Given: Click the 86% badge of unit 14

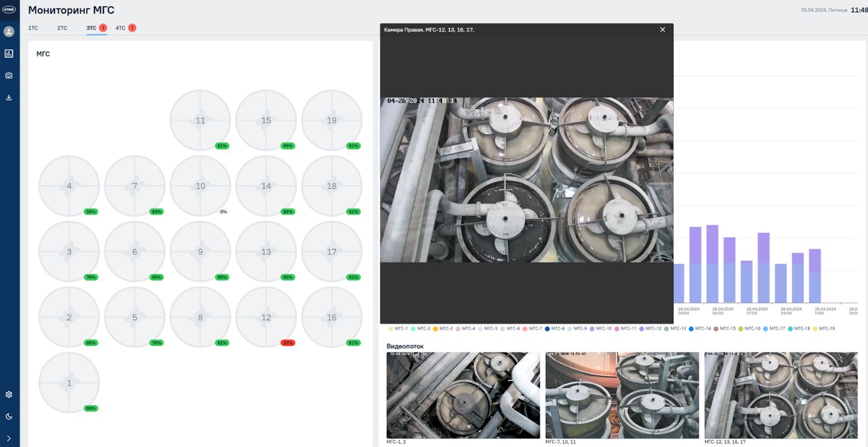Looking at the screenshot, I should tap(288, 212).
